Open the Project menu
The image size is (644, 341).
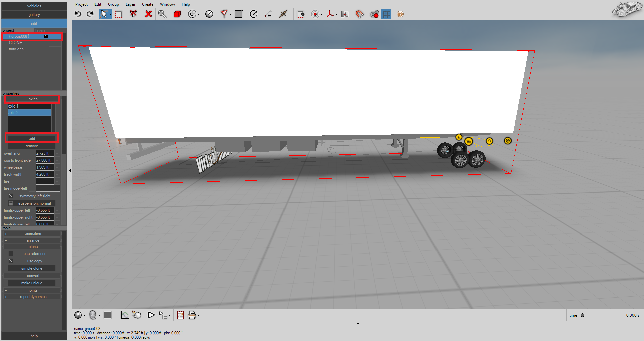(x=81, y=4)
